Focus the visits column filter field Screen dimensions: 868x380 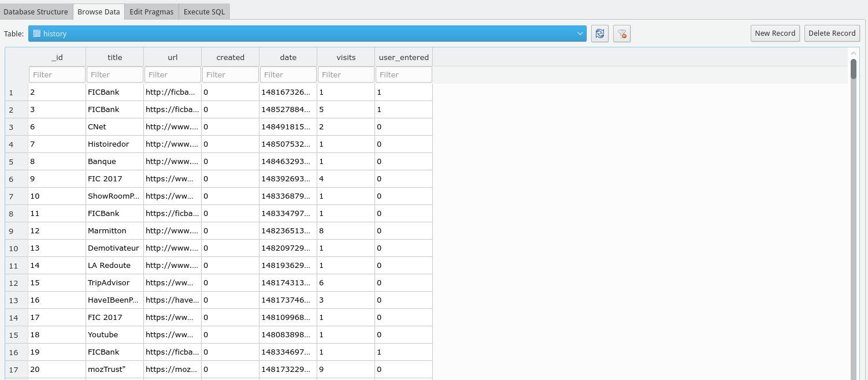pos(346,74)
